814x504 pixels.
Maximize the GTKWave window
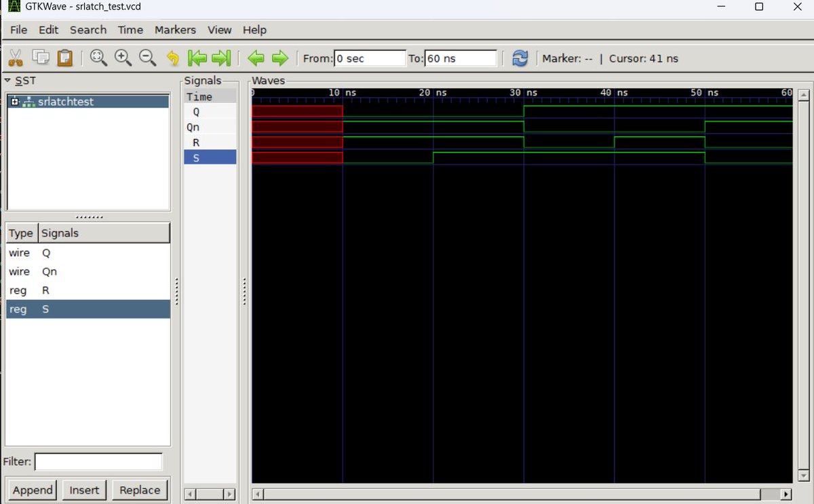(759, 7)
